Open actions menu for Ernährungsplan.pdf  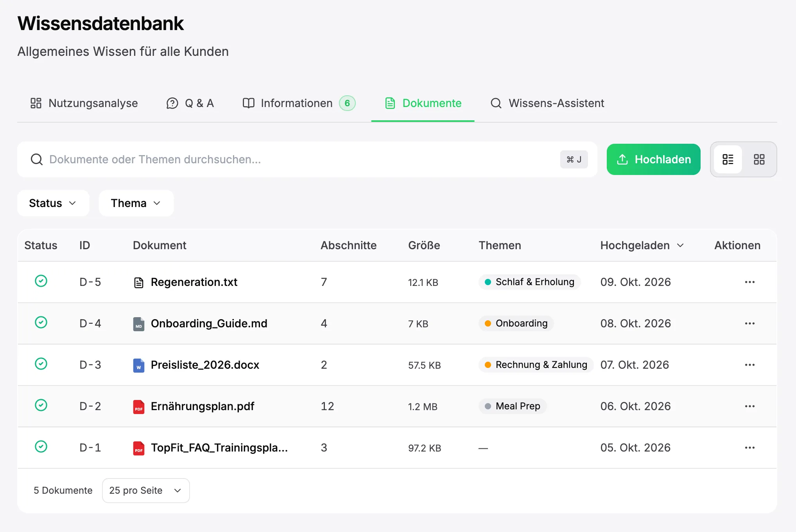[x=749, y=406]
